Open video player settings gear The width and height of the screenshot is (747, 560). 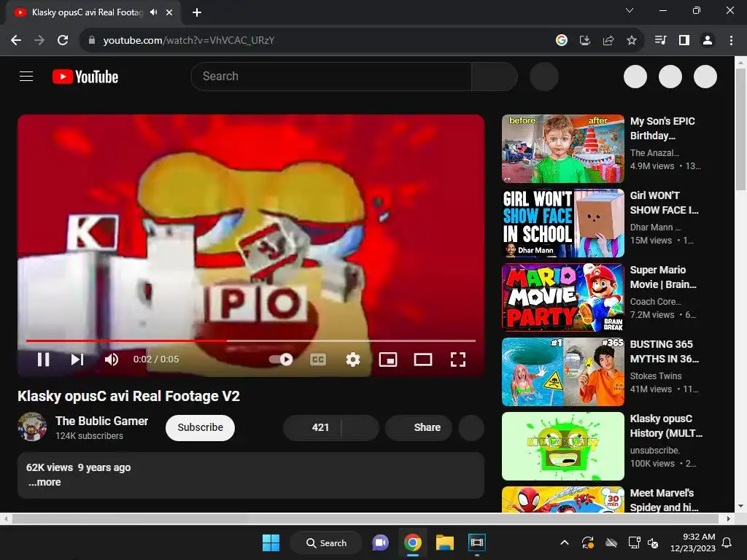pos(352,359)
